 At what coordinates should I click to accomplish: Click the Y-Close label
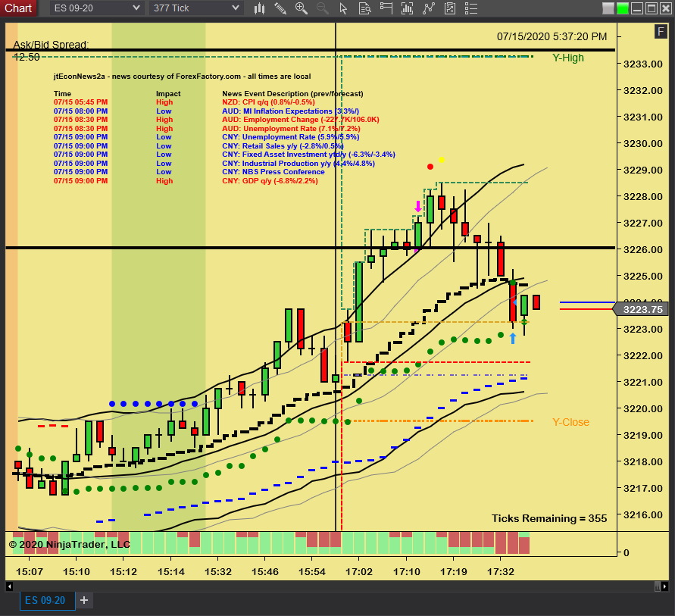click(x=570, y=422)
